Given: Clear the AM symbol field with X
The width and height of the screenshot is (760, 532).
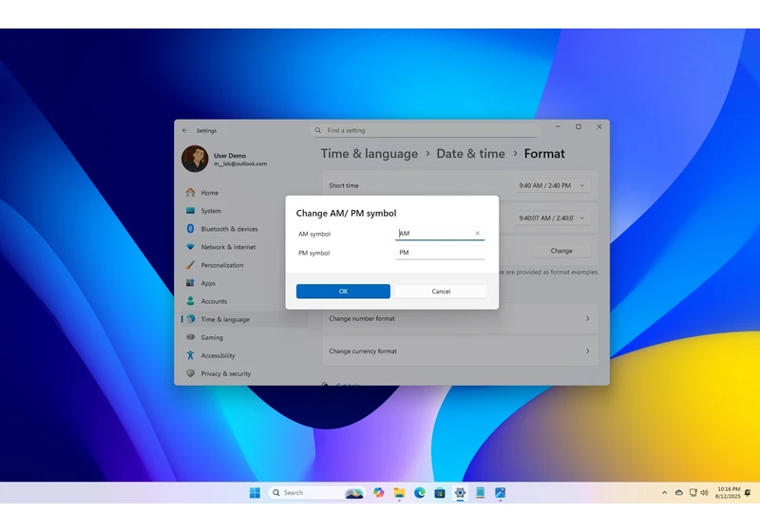Looking at the screenshot, I should pos(478,233).
